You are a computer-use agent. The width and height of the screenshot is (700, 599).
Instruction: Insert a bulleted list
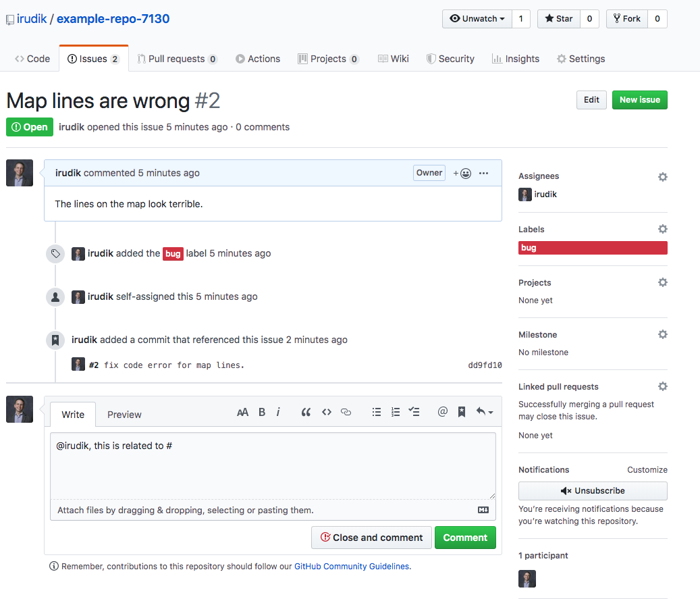pos(377,412)
